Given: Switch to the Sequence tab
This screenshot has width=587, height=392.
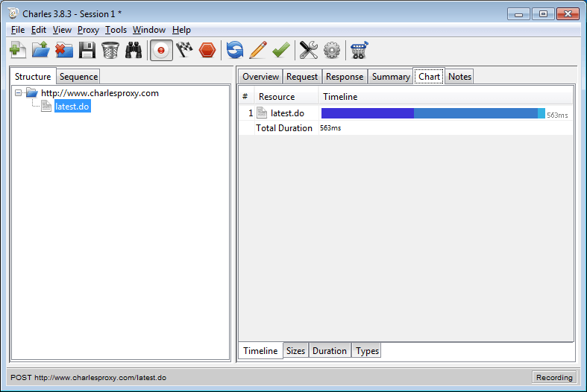Looking at the screenshot, I should coord(78,77).
